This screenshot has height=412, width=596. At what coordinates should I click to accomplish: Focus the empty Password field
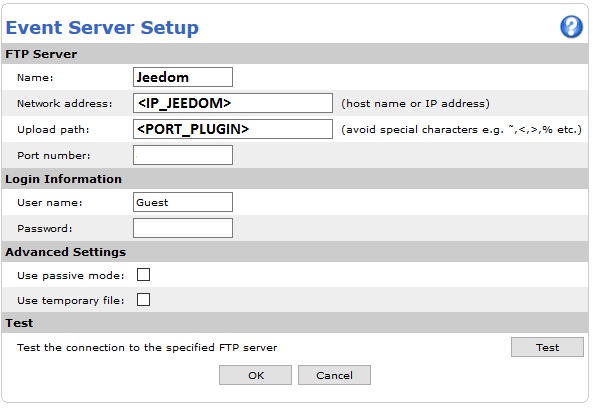pyautogui.click(x=183, y=228)
